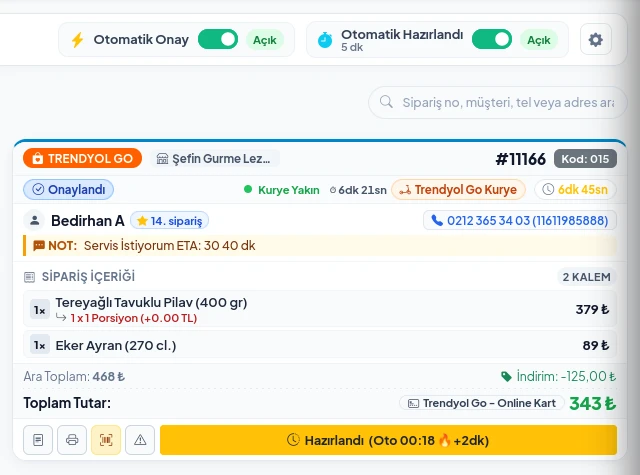Click the Kod: 015 badge
The image size is (640, 475).
585,159
